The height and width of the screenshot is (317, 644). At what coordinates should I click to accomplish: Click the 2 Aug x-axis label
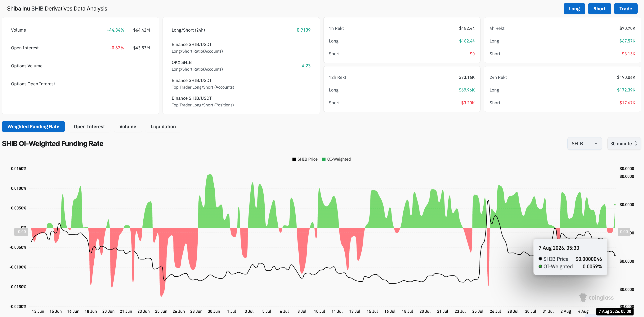[x=566, y=311]
